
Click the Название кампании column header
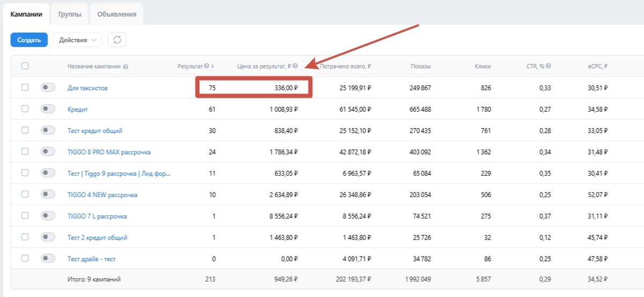94,67
